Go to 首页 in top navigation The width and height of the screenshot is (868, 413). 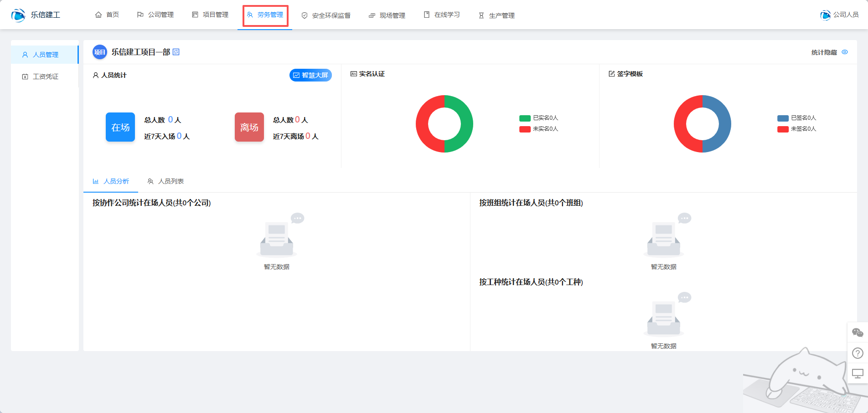[107, 15]
